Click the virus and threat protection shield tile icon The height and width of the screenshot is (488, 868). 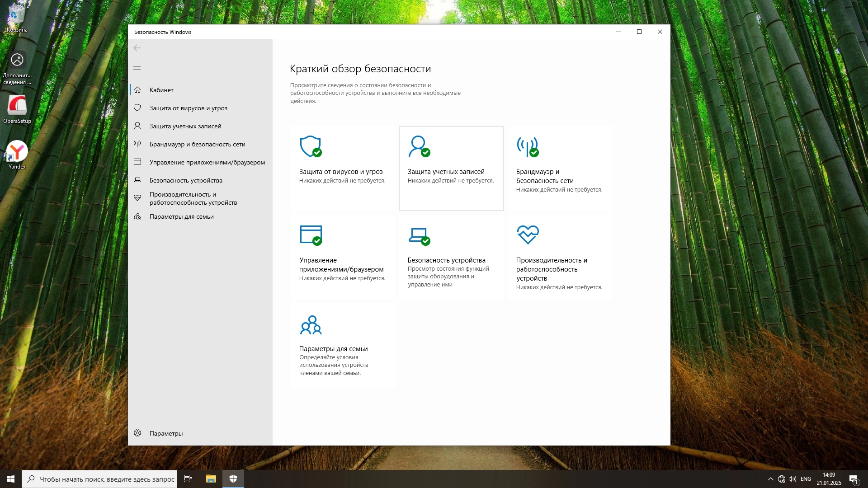(x=311, y=146)
